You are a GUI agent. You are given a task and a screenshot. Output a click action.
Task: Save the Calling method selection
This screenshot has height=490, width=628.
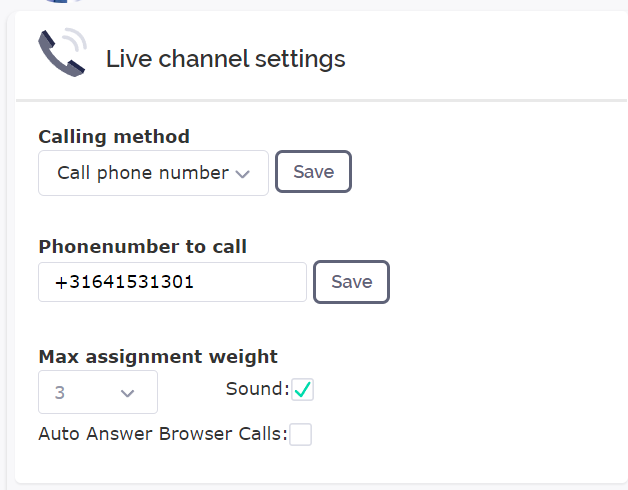point(313,171)
